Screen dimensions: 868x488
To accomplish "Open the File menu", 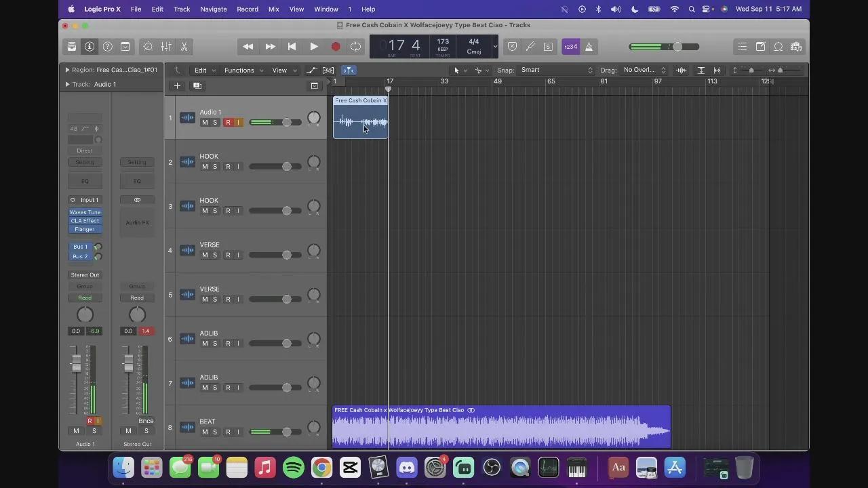I will coord(136,9).
